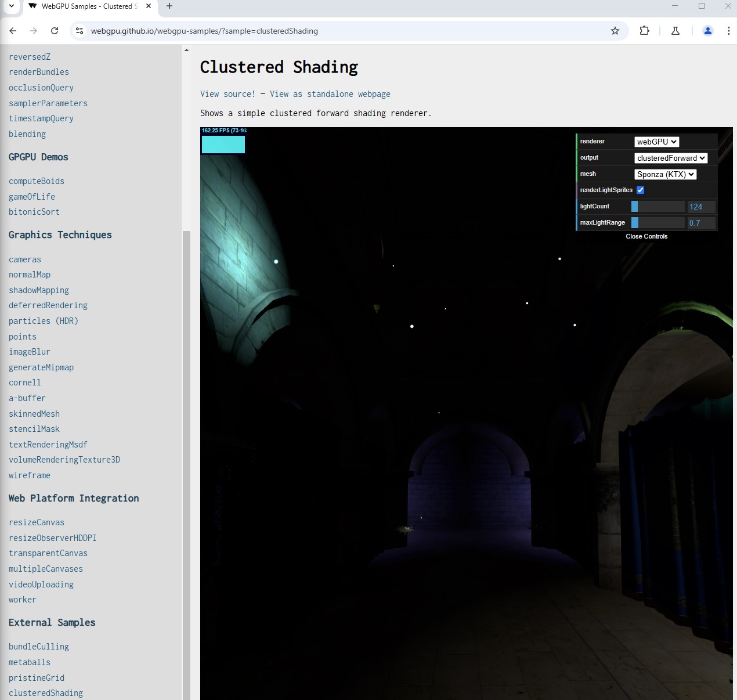
Task: Open the gameOfLife sample
Action: pyautogui.click(x=32, y=197)
